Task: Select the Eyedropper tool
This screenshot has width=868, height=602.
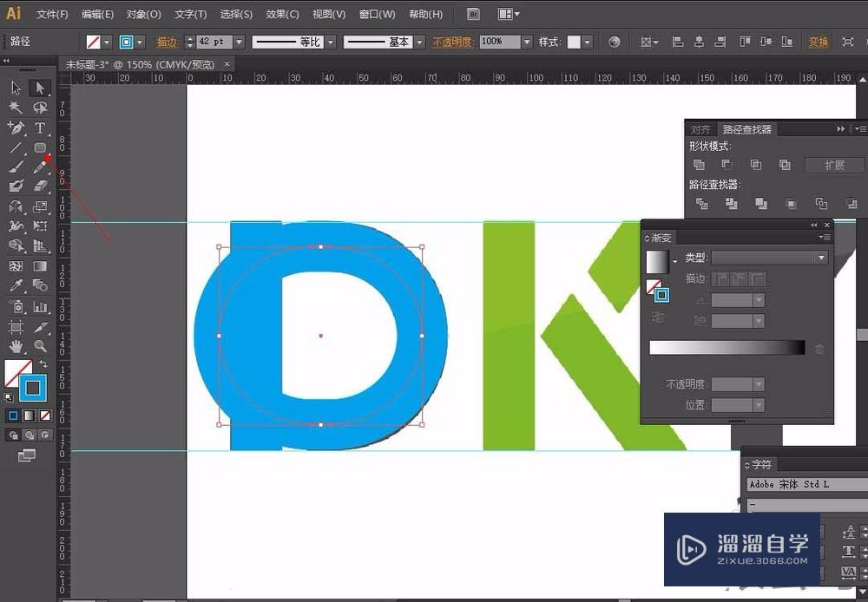Action: [16, 285]
